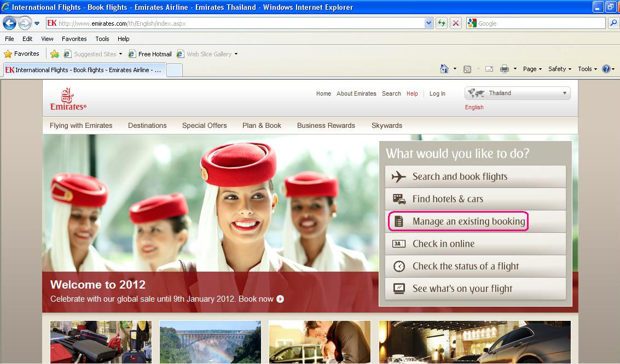The height and width of the screenshot is (364, 620).
Task: Go to the Home link
Action: (x=323, y=93)
